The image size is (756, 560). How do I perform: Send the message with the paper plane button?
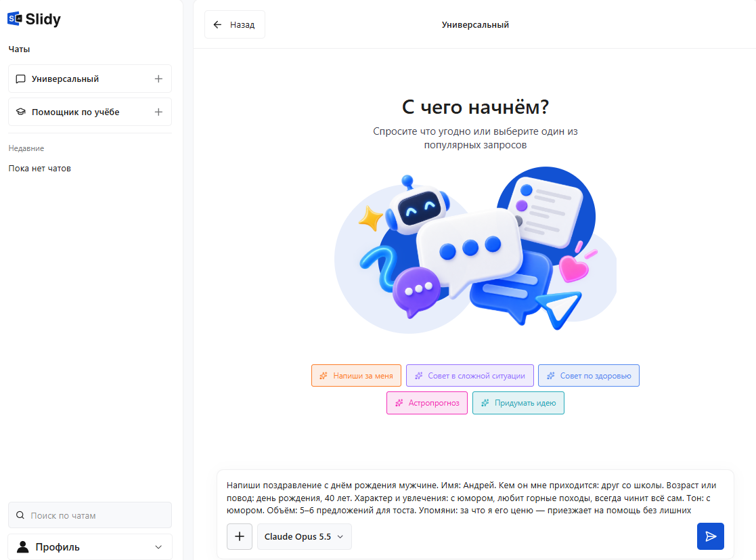pyautogui.click(x=710, y=536)
